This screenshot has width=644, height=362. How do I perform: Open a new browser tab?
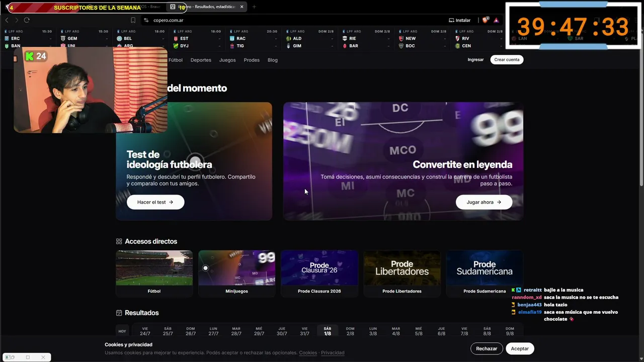pos(254,7)
